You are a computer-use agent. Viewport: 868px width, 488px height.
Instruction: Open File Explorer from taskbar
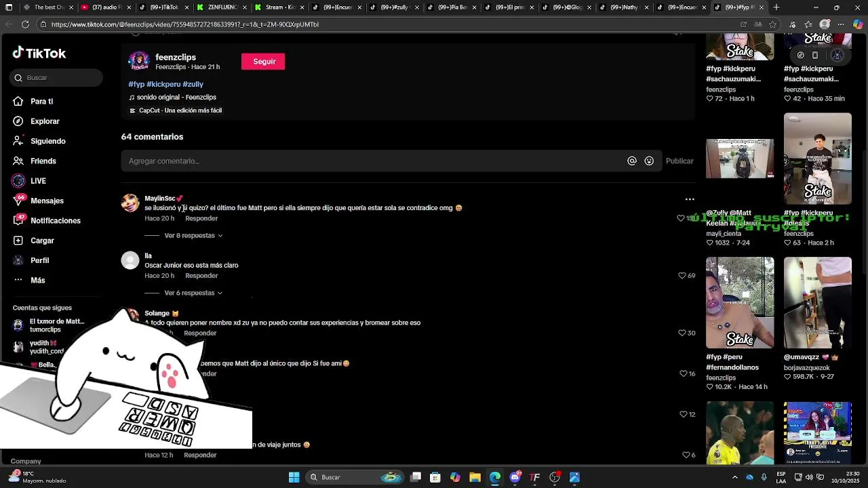[x=475, y=477]
